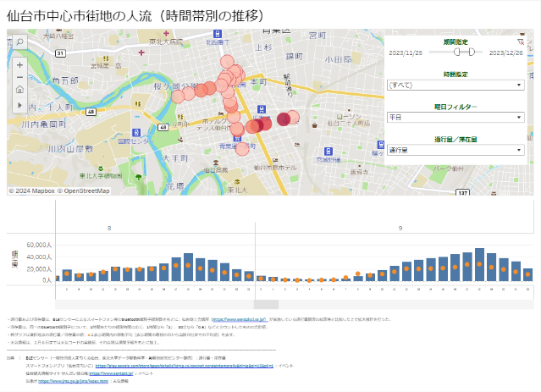Select the topmost pink map circle

(227, 62)
